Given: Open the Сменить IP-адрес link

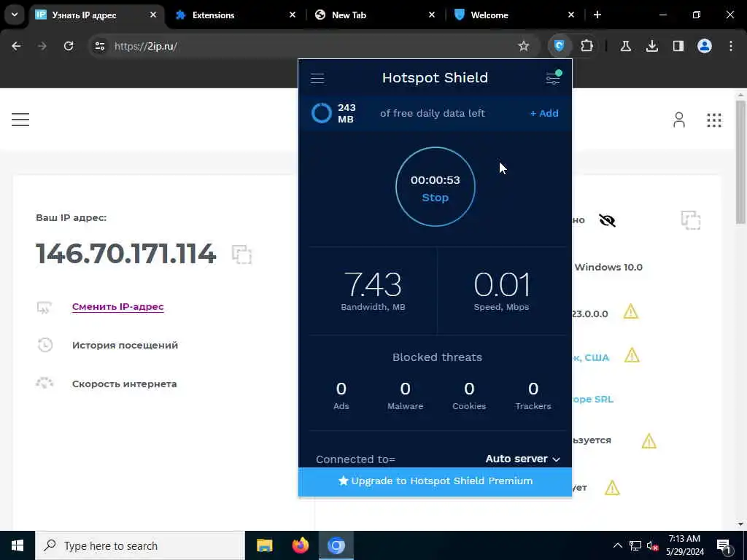Looking at the screenshot, I should click(117, 307).
